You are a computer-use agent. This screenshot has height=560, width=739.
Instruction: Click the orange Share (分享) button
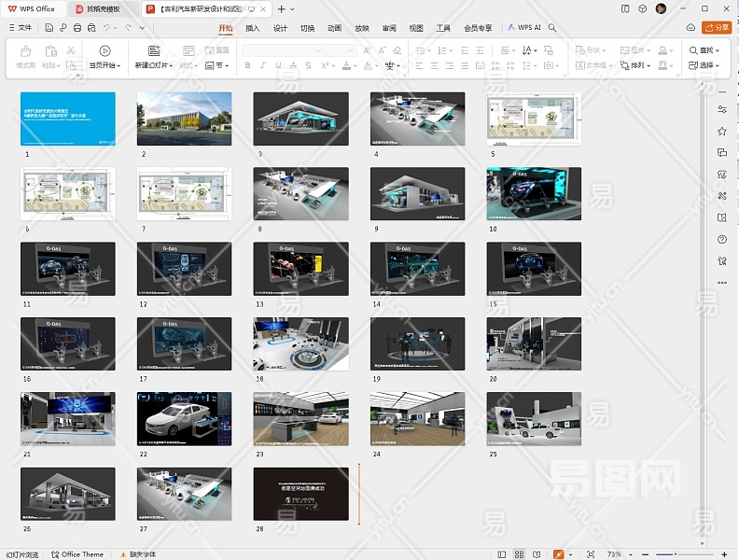[716, 28]
